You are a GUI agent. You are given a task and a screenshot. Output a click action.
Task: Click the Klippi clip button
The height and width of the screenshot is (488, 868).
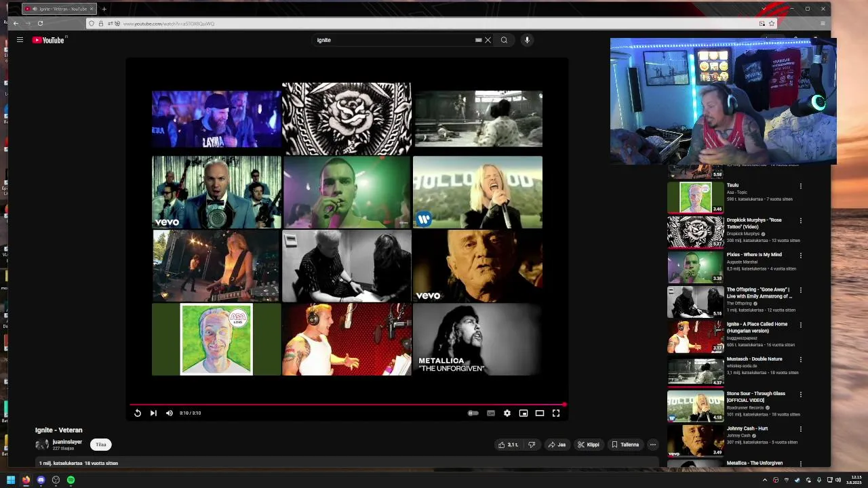(x=589, y=445)
